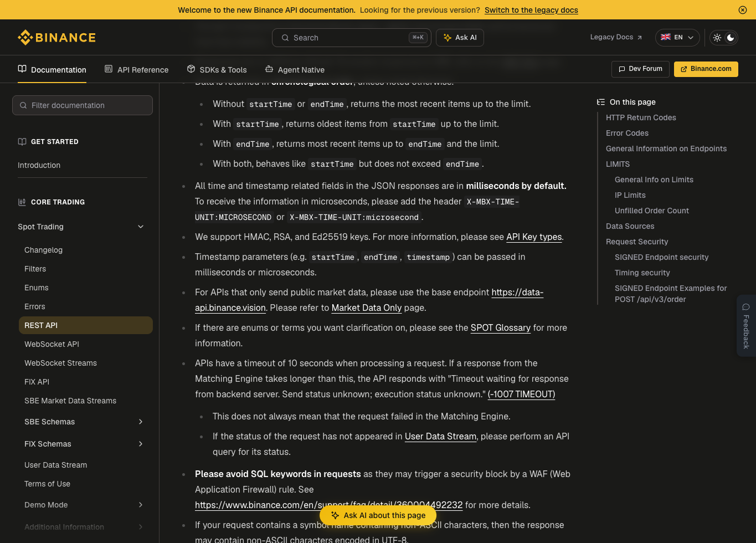Open the Errors page
This screenshot has width=756, height=543.
[35, 306]
